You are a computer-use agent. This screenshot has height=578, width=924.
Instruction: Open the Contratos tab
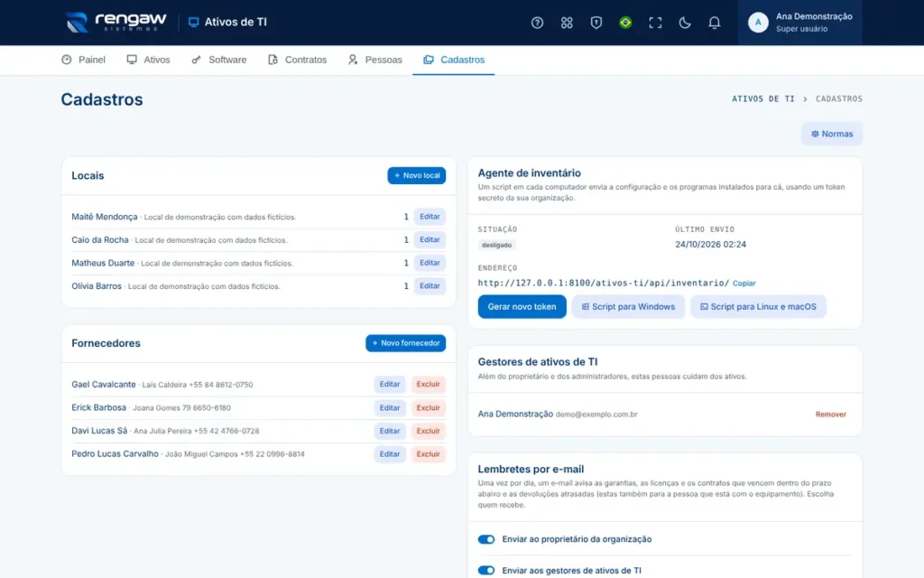click(298, 60)
